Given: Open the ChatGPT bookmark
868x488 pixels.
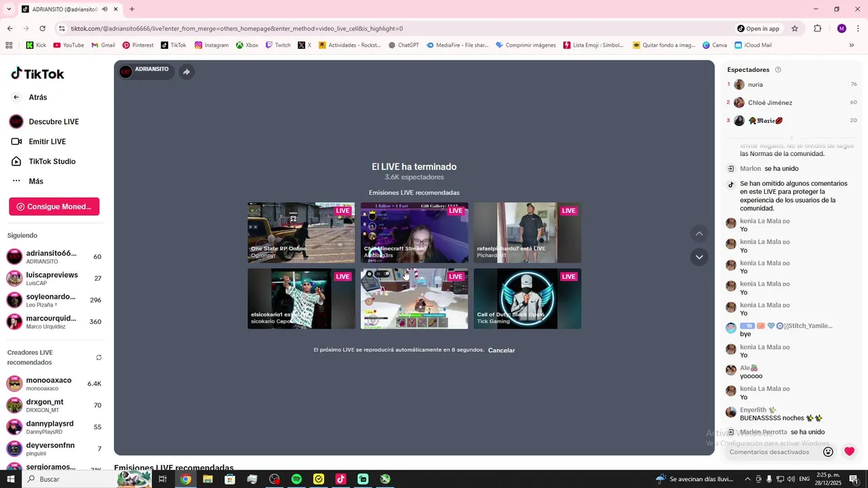Looking at the screenshot, I should point(403,45).
